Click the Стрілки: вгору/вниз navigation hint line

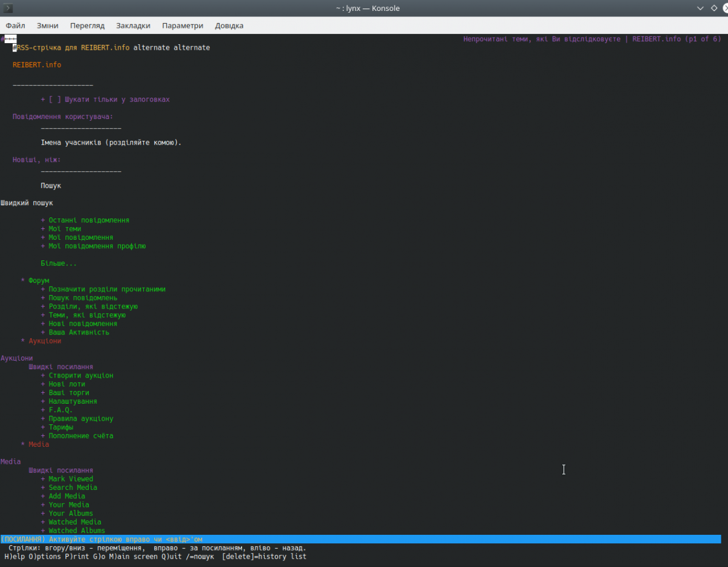point(157,548)
